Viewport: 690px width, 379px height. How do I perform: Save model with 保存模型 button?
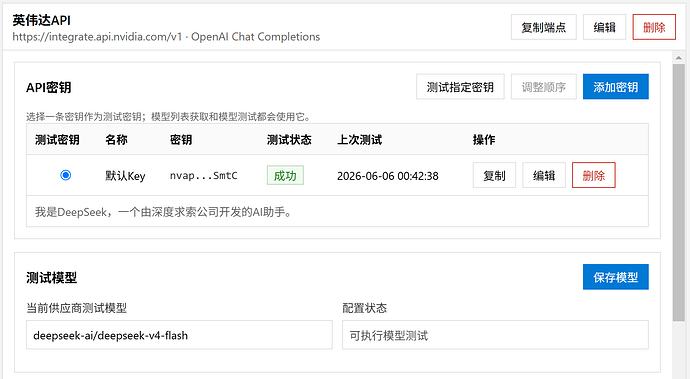point(616,277)
